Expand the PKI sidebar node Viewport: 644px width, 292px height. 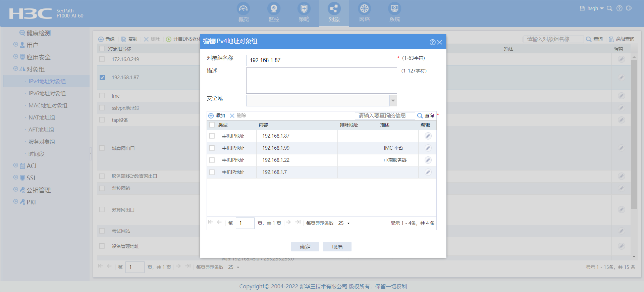[15, 201]
